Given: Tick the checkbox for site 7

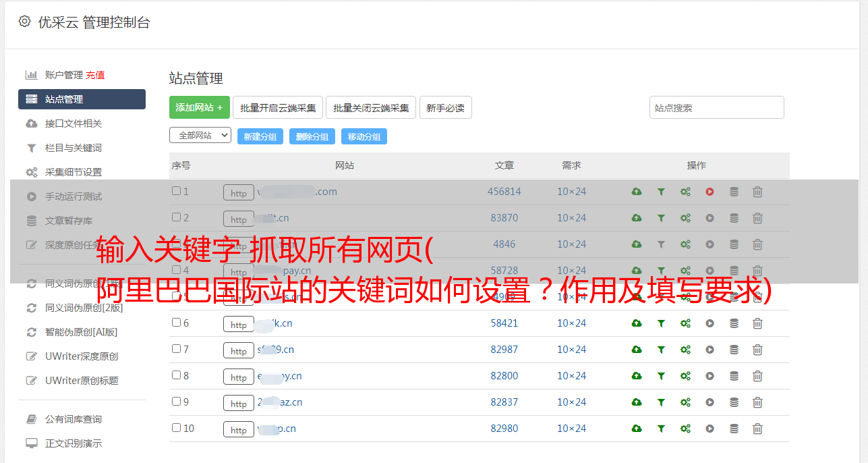Looking at the screenshot, I should pyautogui.click(x=176, y=349).
